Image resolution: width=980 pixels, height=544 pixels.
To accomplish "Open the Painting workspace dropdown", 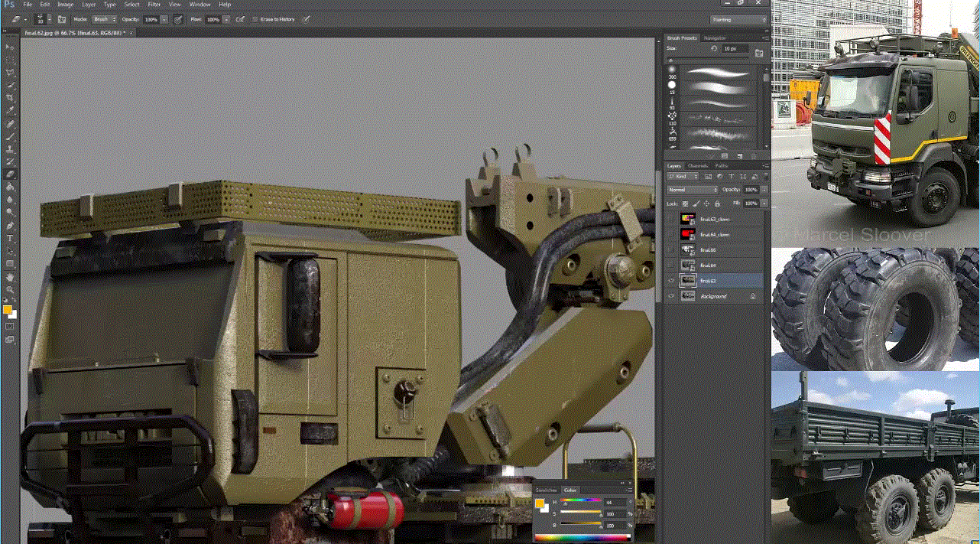I will (738, 19).
